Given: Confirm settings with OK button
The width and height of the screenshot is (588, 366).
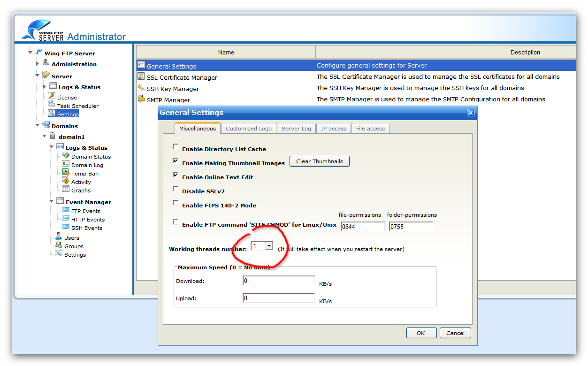Looking at the screenshot, I should coord(420,333).
